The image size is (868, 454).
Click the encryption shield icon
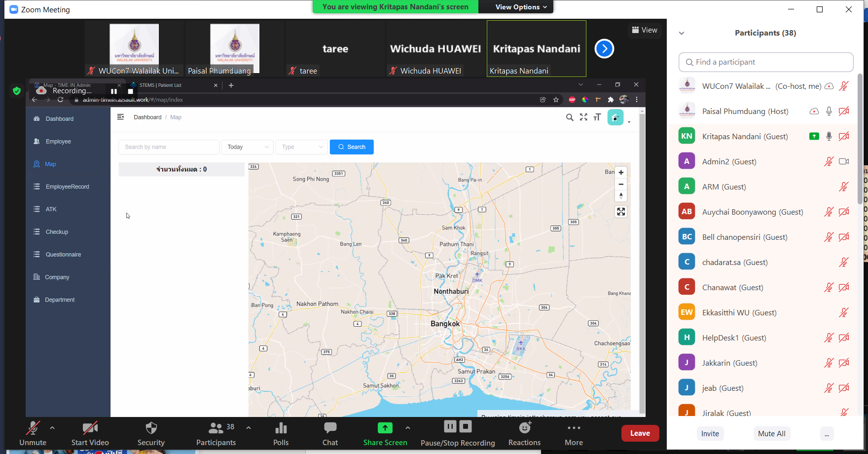click(x=17, y=91)
